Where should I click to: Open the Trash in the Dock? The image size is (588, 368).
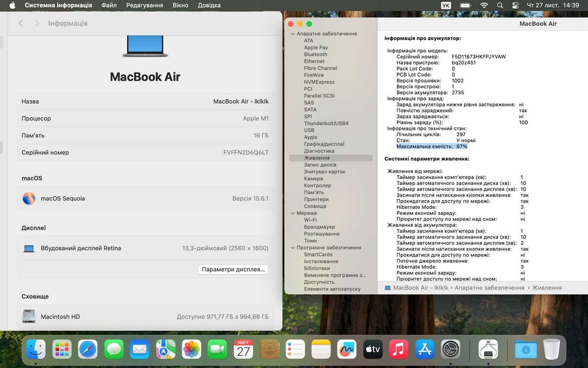coord(552,349)
